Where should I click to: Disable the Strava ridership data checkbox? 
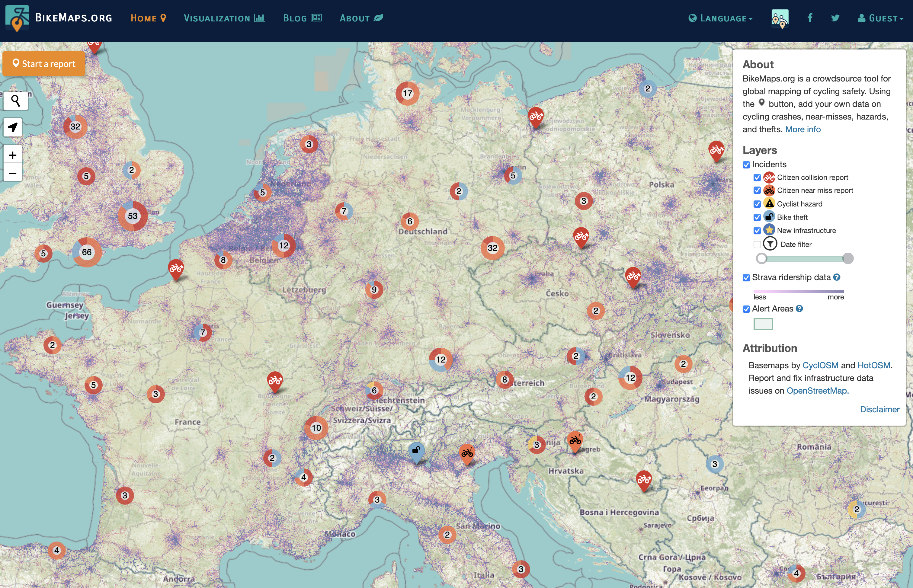746,278
